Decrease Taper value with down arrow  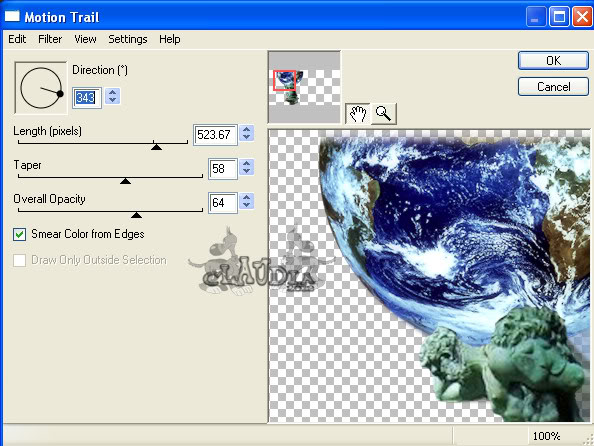point(247,171)
